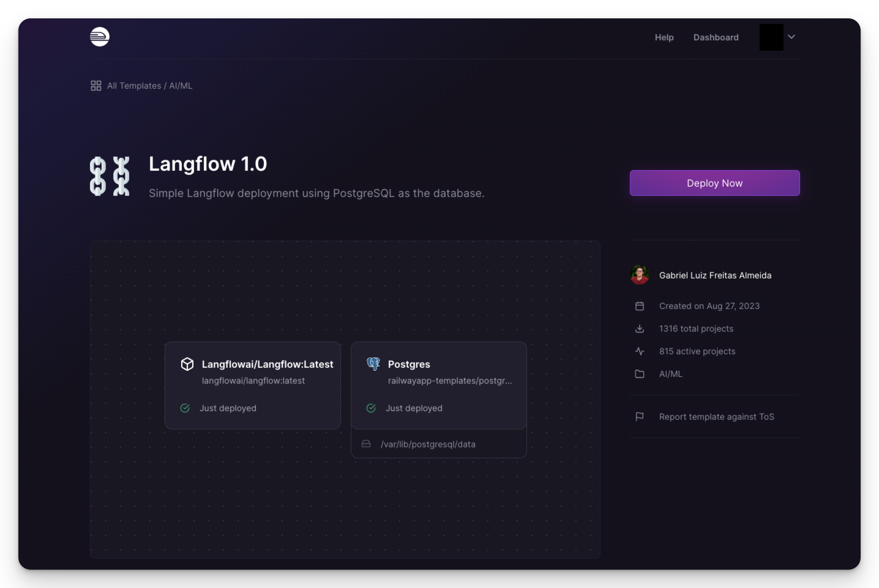This screenshot has width=879, height=588.
Task: Click the All Templates grid icon
Action: tap(96, 85)
